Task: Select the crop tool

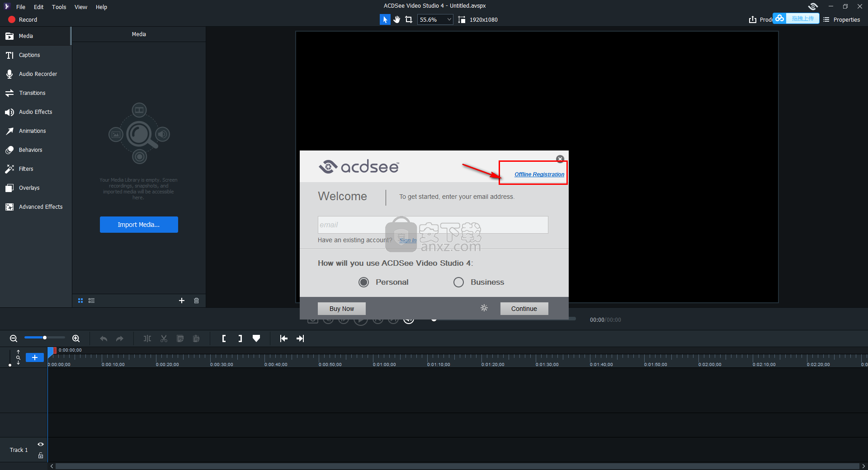Action: (409, 19)
